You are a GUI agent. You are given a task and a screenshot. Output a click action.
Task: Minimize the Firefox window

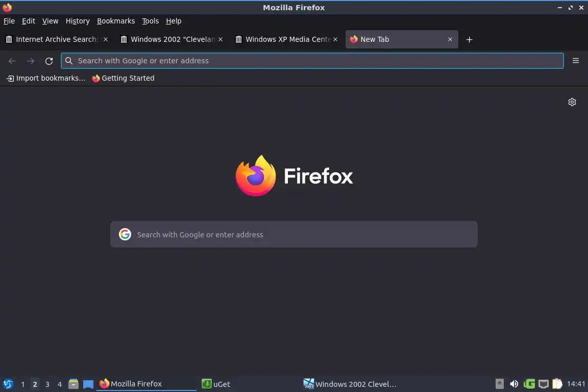560,8
